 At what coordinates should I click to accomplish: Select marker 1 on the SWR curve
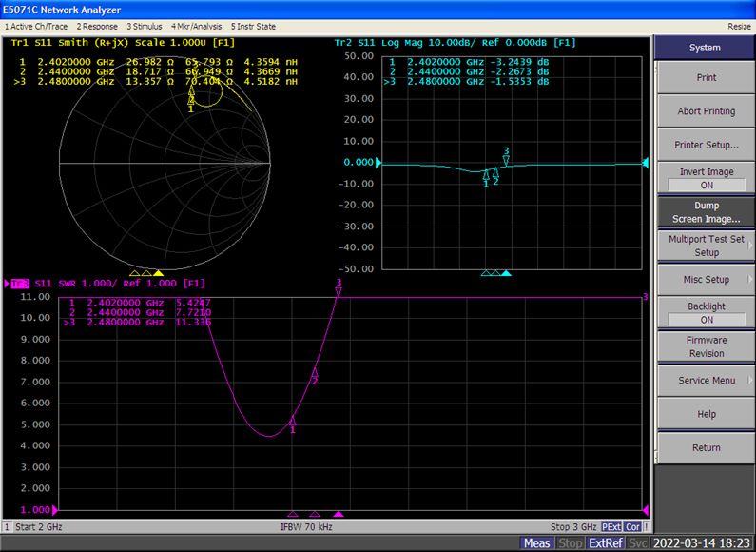[x=292, y=424]
